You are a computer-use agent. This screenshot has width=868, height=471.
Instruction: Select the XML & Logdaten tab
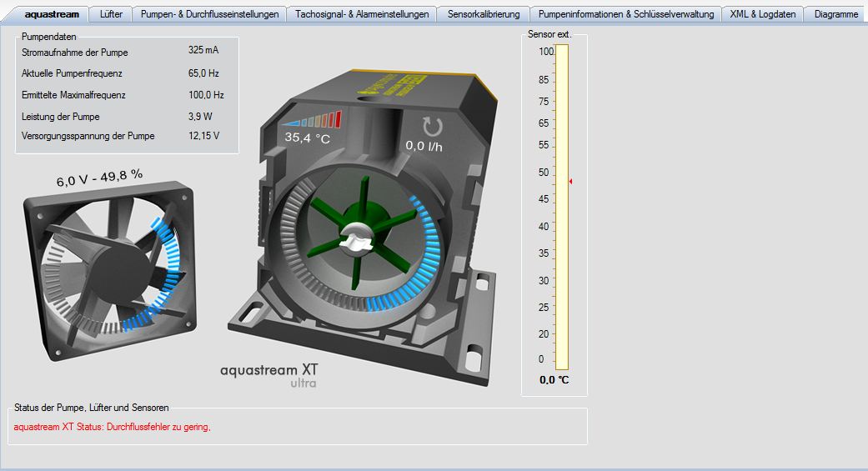(762, 14)
